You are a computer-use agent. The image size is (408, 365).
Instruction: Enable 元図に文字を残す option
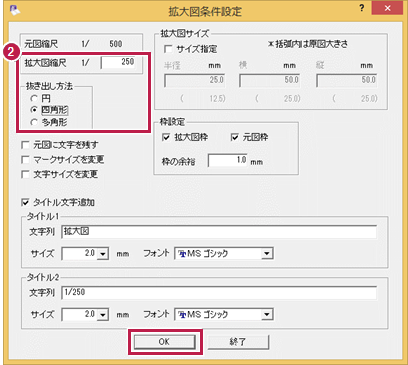(25, 145)
